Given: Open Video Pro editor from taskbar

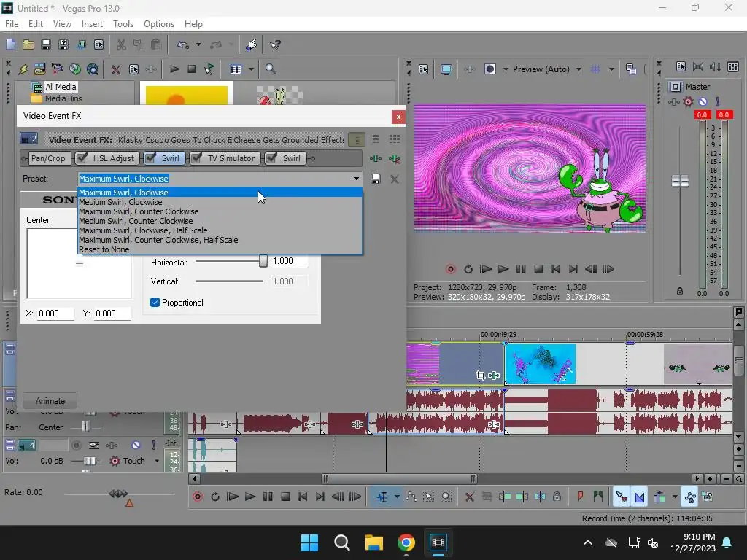Looking at the screenshot, I should pos(438,542).
